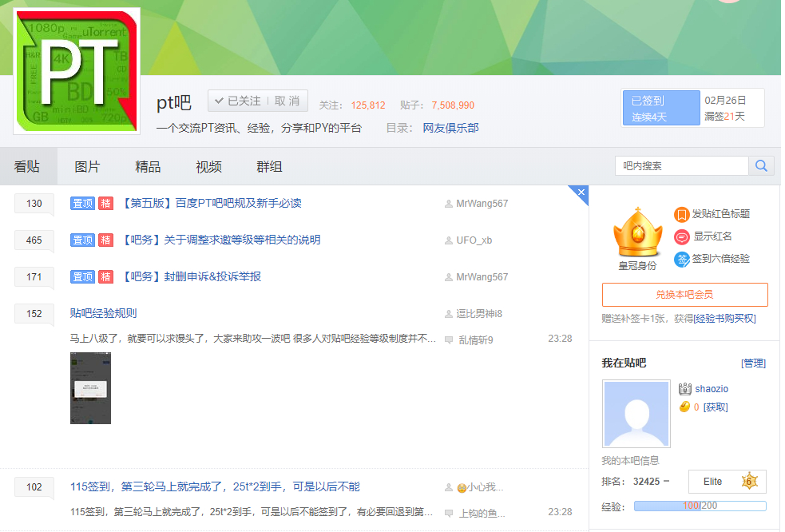Click the reply count 465

34,240
